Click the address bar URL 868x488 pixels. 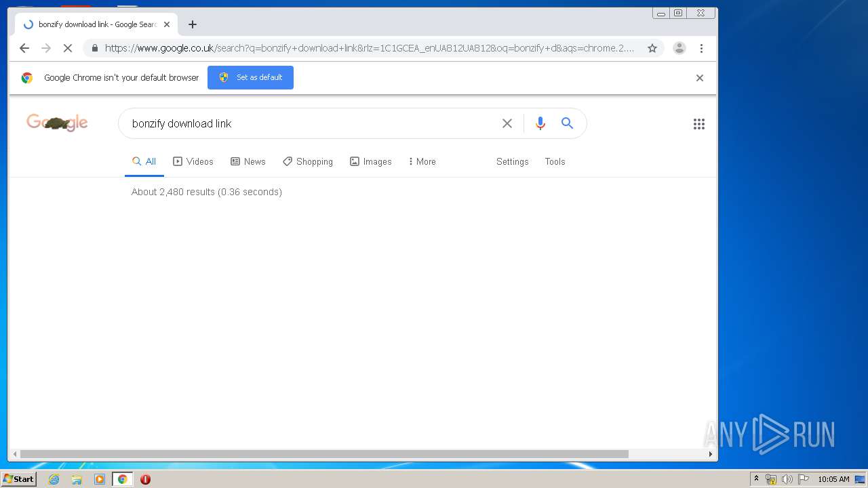tap(370, 48)
